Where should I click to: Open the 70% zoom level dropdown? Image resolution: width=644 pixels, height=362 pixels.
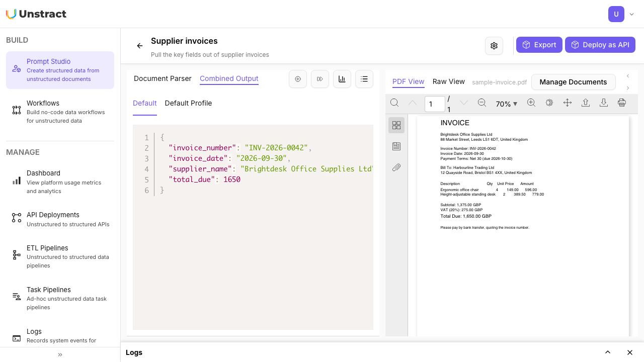(507, 104)
